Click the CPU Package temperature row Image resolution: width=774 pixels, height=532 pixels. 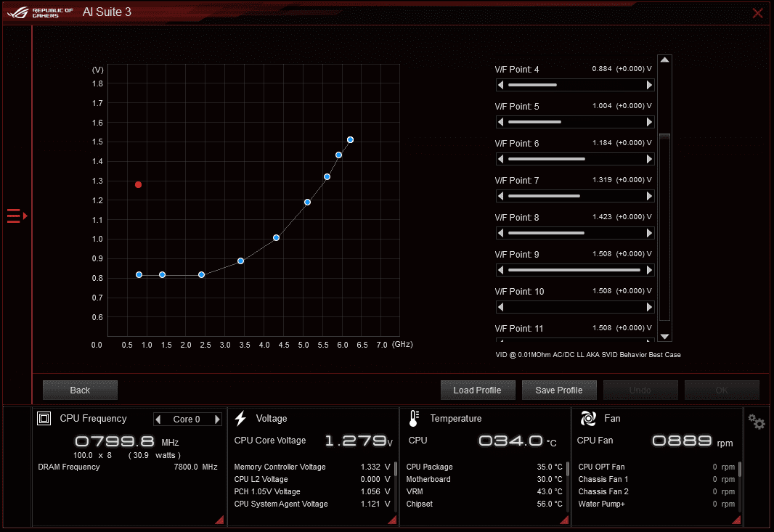pos(484,467)
